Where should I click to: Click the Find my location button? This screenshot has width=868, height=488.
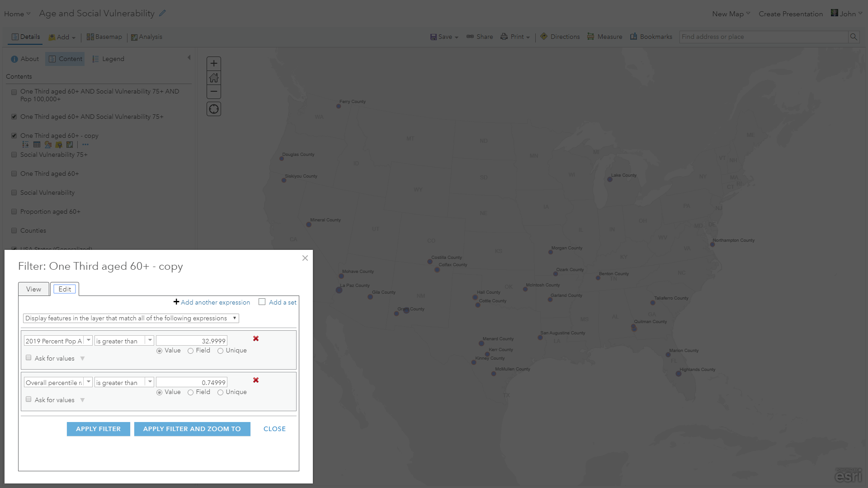coord(214,109)
